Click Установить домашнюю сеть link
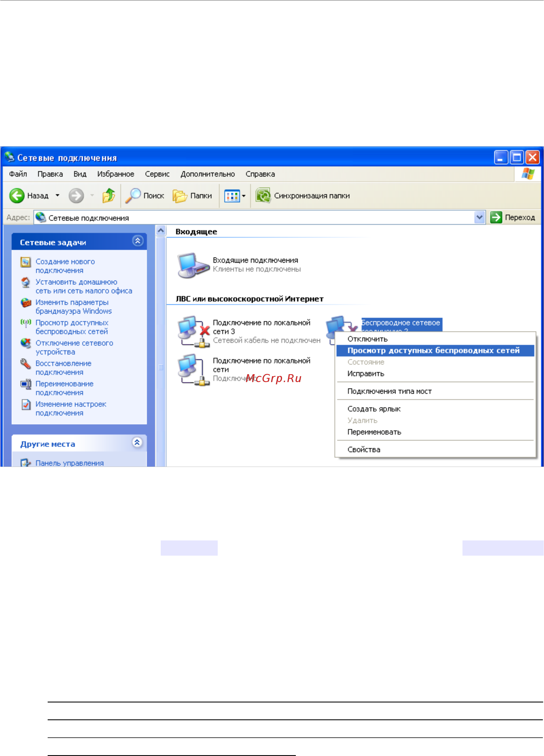Screen dimensions: 544x756 84,286
